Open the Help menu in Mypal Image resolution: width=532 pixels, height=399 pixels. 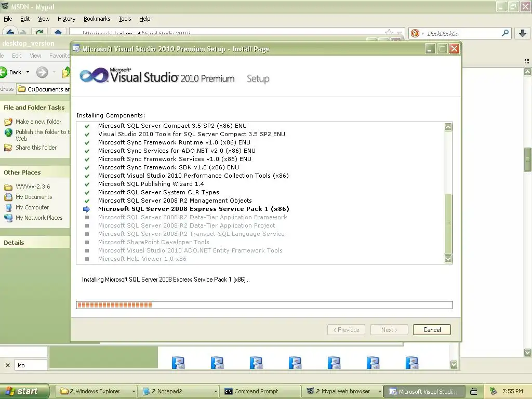pyautogui.click(x=144, y=19)
